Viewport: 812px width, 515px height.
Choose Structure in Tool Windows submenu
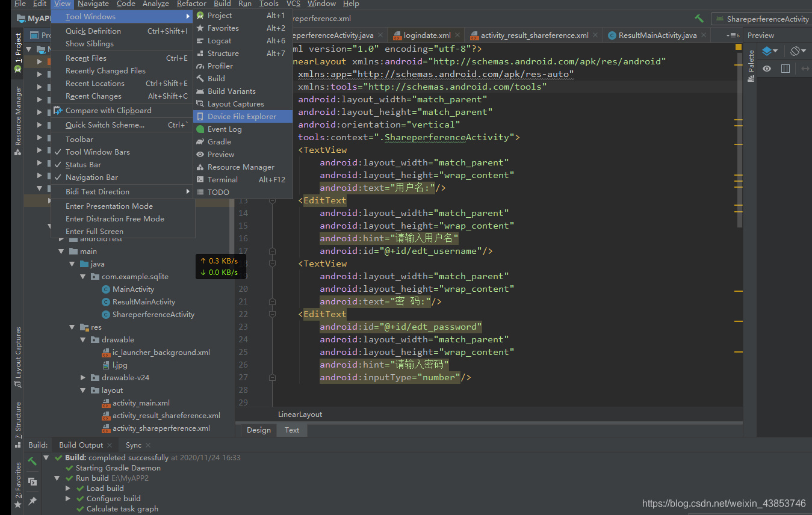point(243,54)
